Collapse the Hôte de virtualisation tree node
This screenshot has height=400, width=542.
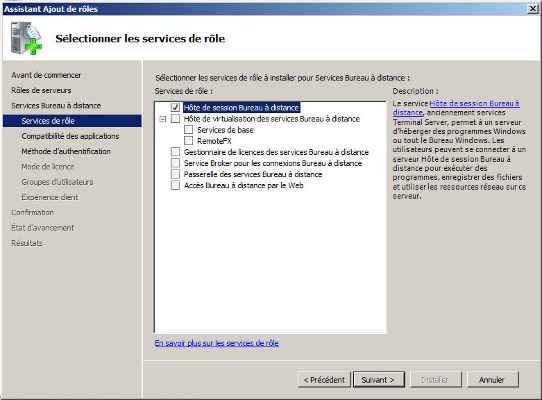[162, 119]
